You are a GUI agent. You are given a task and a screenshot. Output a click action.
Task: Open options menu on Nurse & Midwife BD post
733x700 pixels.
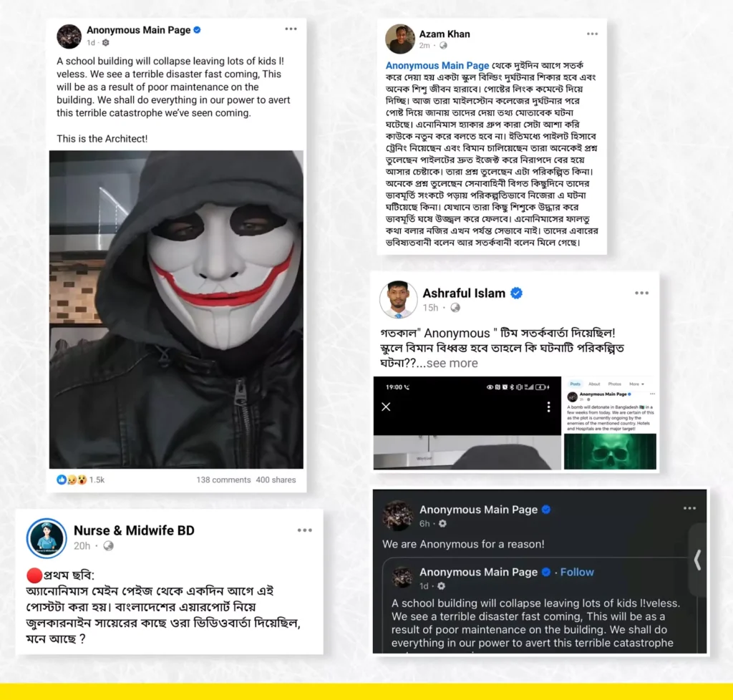(x=304, y=530)
